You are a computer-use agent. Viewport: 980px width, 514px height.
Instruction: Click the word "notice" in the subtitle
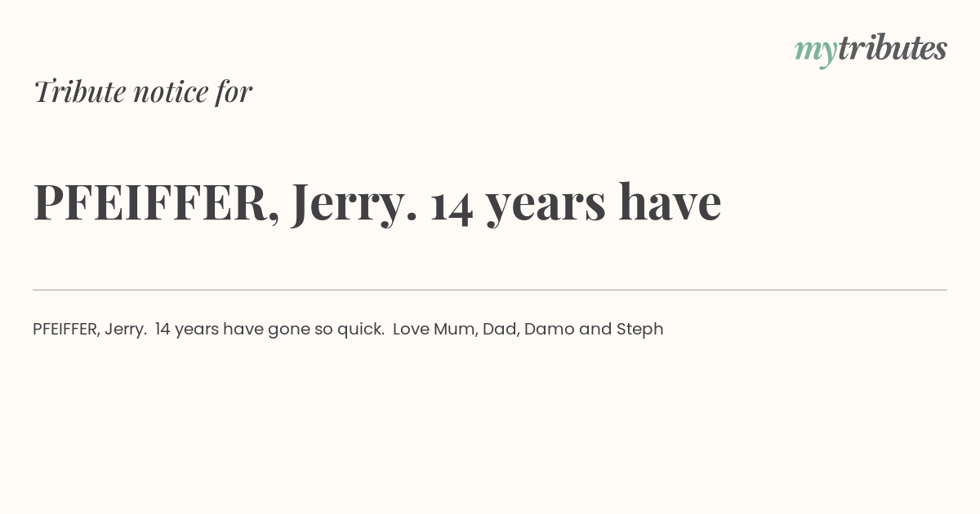[x=171, y=92]
